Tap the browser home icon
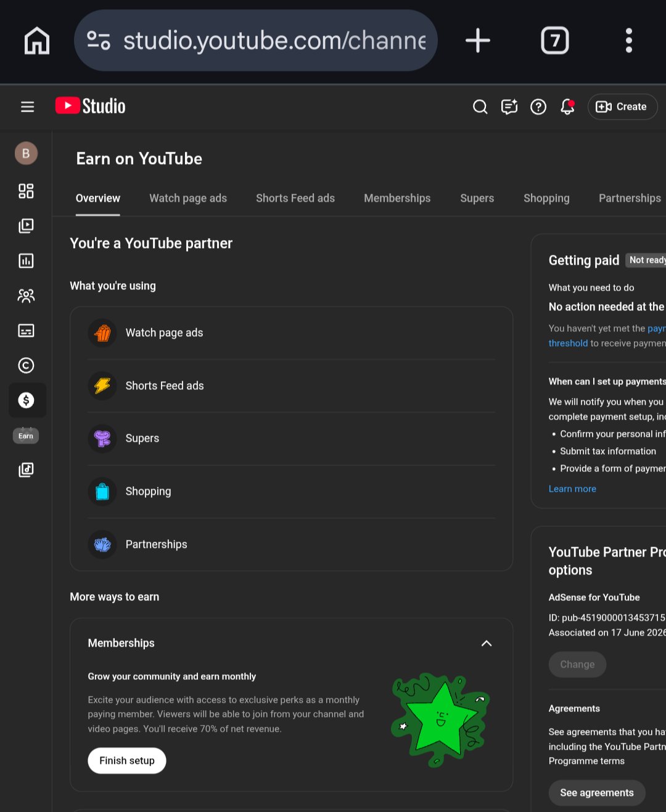This screenshot has height=812, width=666. [x=36, y=41]
